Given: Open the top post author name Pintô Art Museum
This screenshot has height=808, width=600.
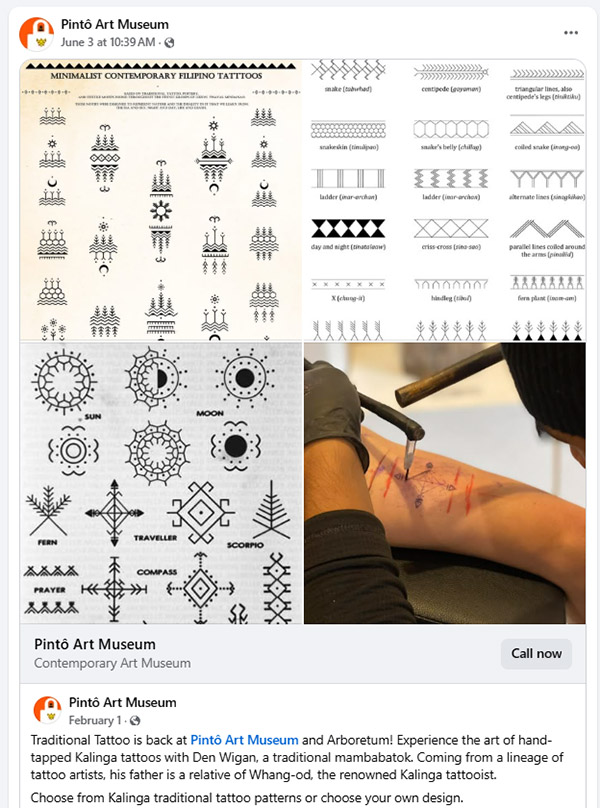Looking at the screenshot, I should coord(114,24).
